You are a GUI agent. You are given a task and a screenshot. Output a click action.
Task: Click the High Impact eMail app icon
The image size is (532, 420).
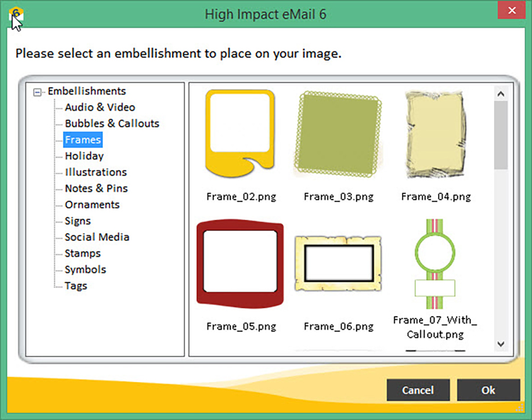pos(15,14)
